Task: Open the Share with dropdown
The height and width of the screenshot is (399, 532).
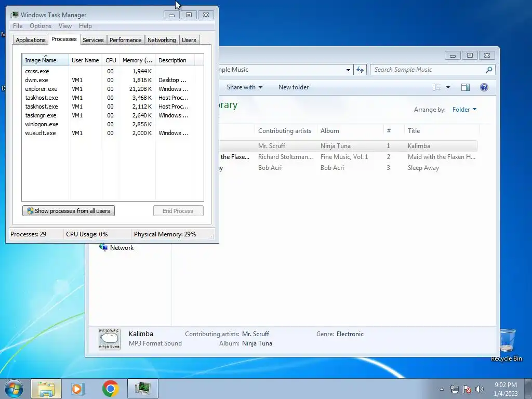Action: (245, 87)
